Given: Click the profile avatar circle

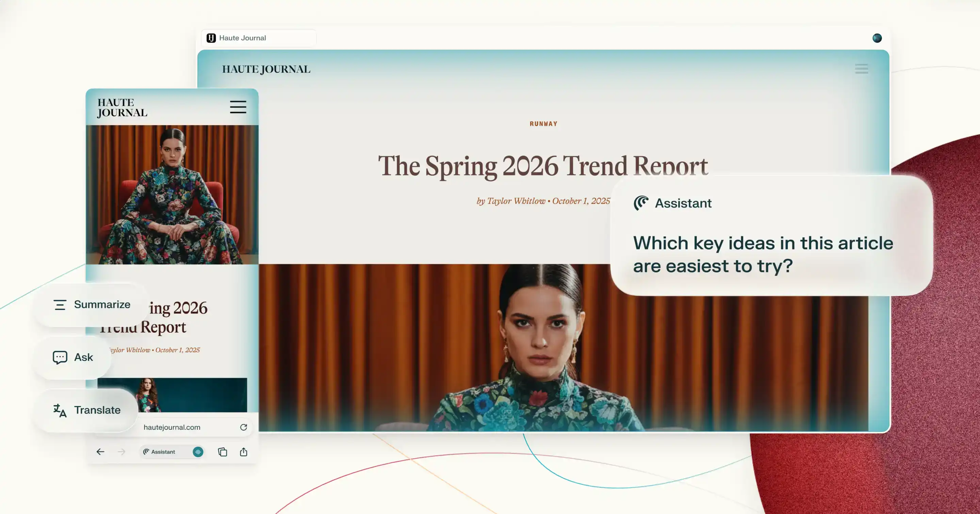Looking at the screenshot, I should 877,38.
